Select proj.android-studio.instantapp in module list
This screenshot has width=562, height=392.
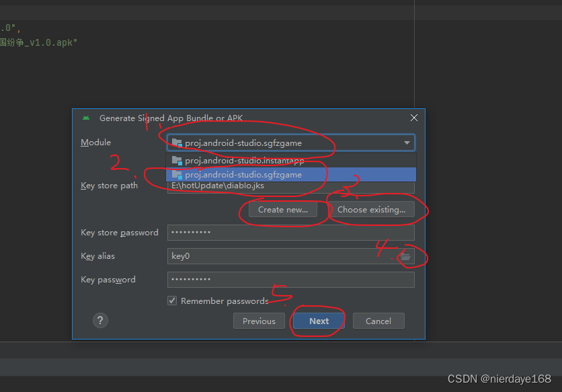point(290,160)
